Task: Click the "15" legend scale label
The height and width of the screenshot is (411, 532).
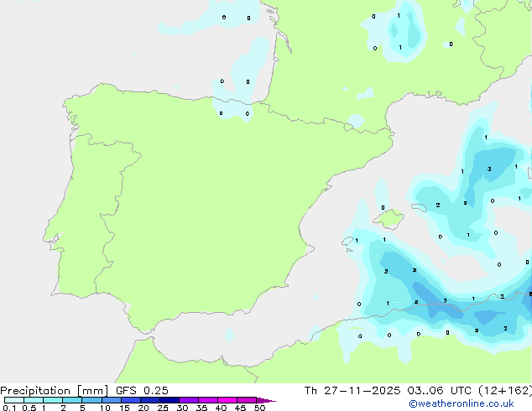Action: click(x=124, y=408)
